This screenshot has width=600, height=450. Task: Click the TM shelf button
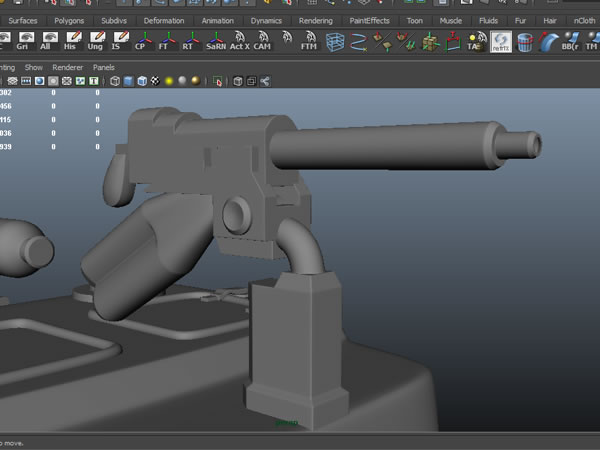pyautogui.click(x=592, y=42)
